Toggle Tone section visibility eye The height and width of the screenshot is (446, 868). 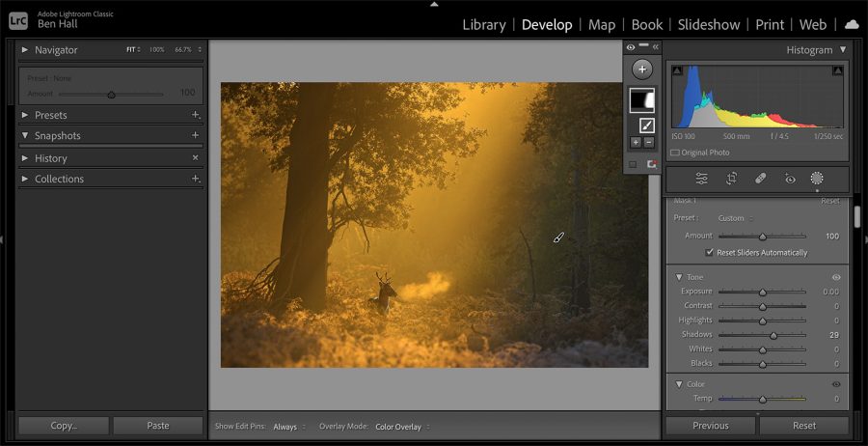(836, 277)
